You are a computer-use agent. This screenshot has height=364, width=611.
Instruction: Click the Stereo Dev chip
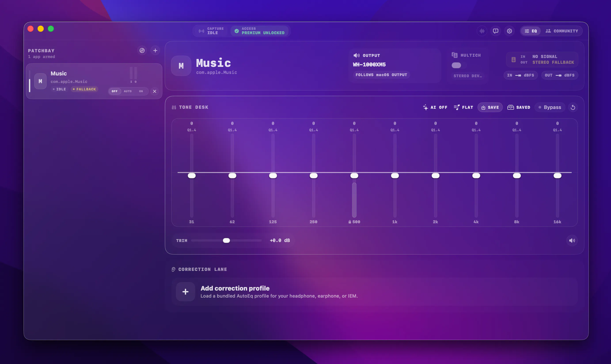click(x=468, y=76)
